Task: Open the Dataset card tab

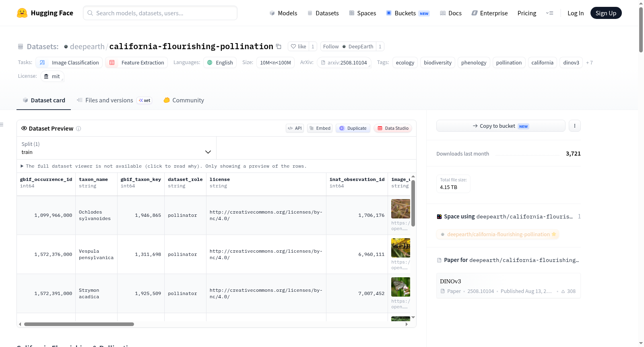Action: click(x=44, y=100)
